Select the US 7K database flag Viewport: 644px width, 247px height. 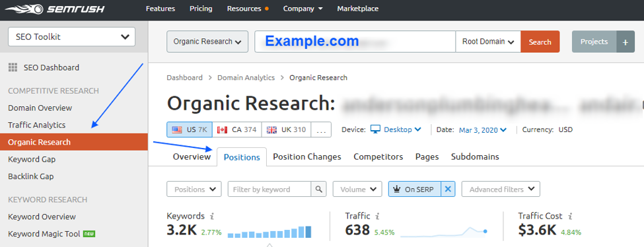pos(190,129)
